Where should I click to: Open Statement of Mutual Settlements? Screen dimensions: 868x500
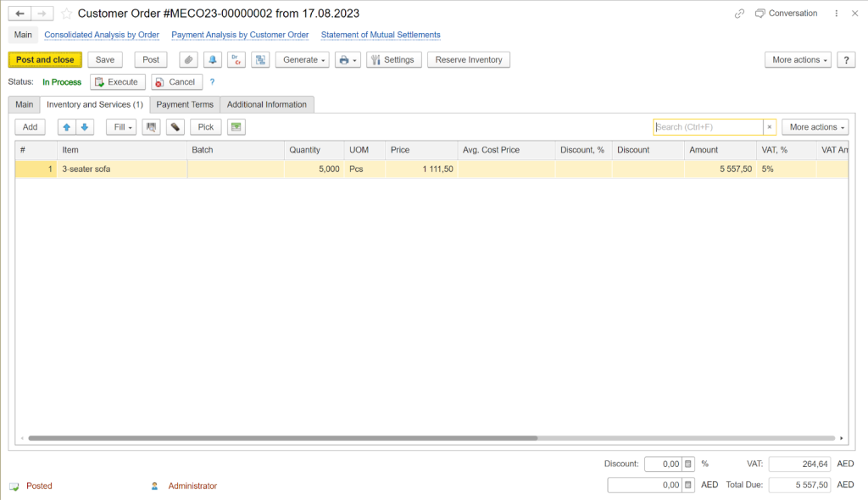click(x=381, y=35)
